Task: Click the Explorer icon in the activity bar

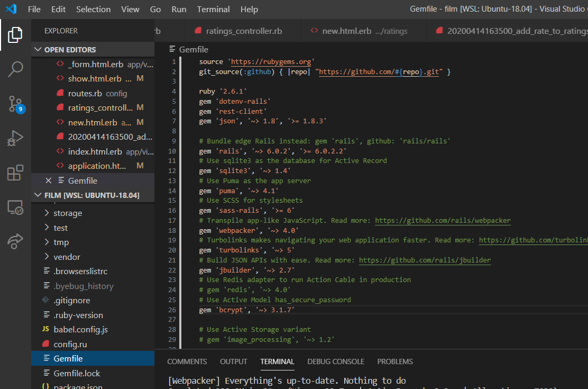Action: (15, 34)
